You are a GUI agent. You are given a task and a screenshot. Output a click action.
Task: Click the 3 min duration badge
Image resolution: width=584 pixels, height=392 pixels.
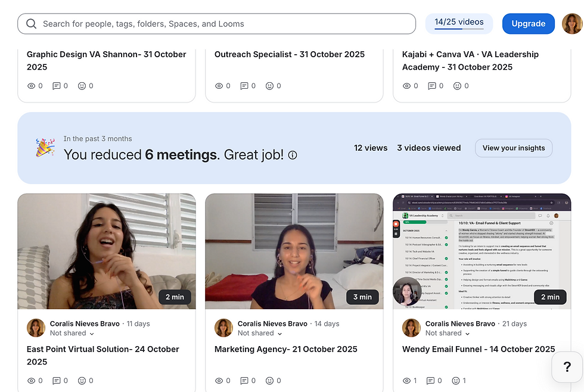(x=362, y=296)
